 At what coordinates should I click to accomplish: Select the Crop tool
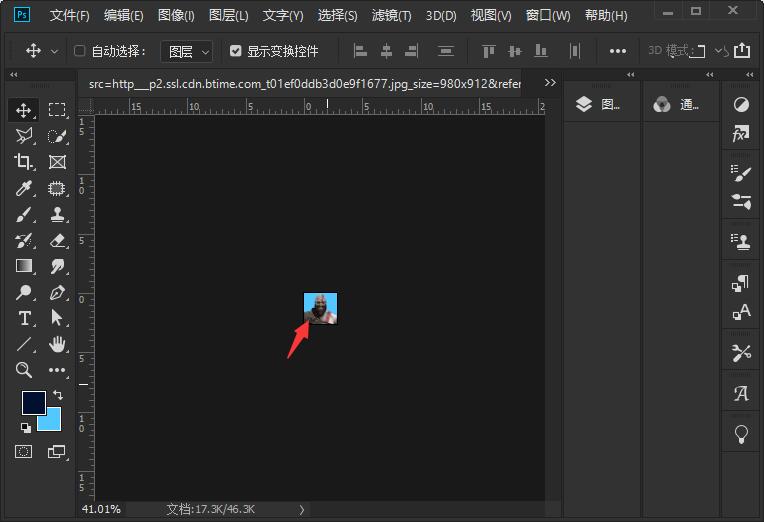[23, 162]
